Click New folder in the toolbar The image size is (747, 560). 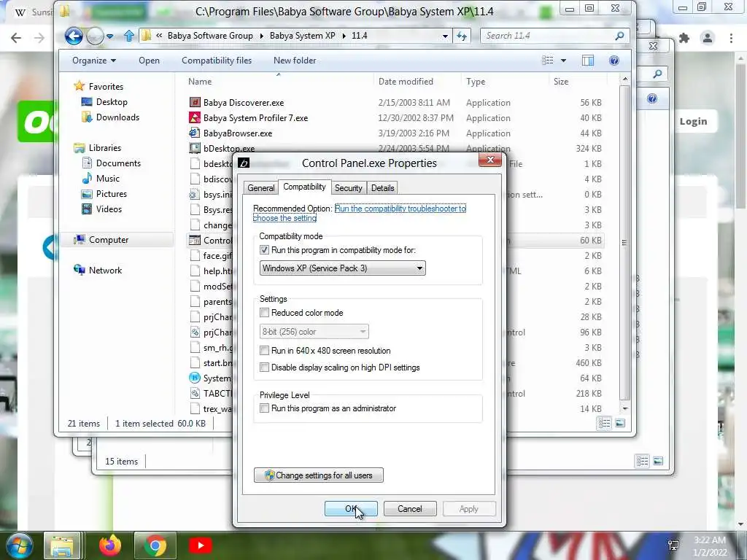pos(295,61)
